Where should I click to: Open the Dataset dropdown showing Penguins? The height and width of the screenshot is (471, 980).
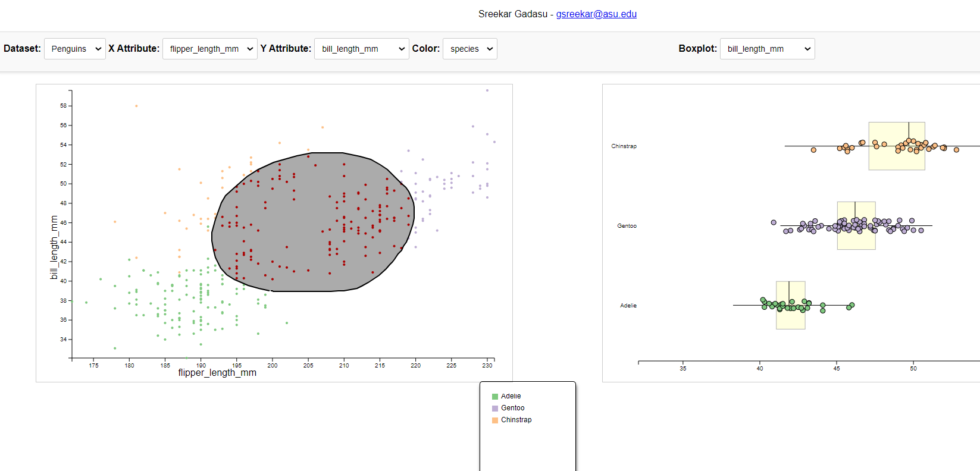tap(74, 49)
